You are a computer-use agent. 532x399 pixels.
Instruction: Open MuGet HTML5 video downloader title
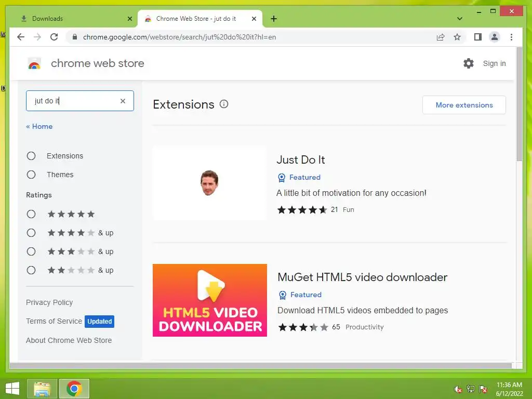362,277
